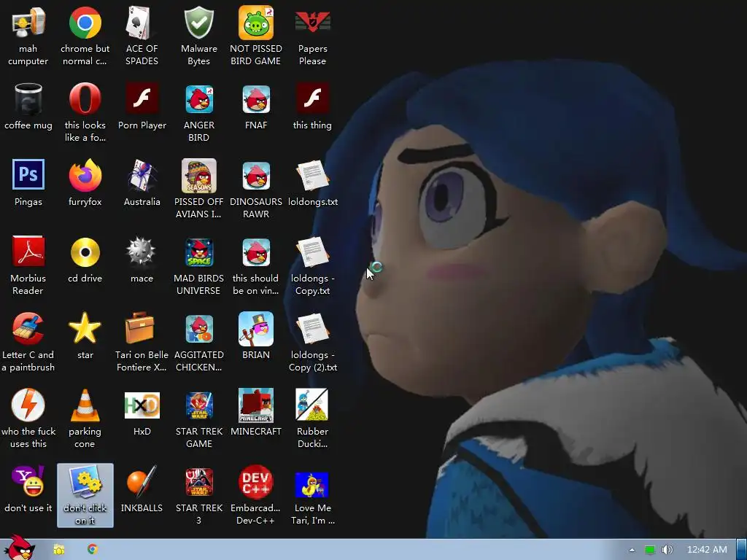Click the 'Love Me Tari, I'm ...' duck icon
The width and height of the screenshot is (747, 560).
[312, 485]
